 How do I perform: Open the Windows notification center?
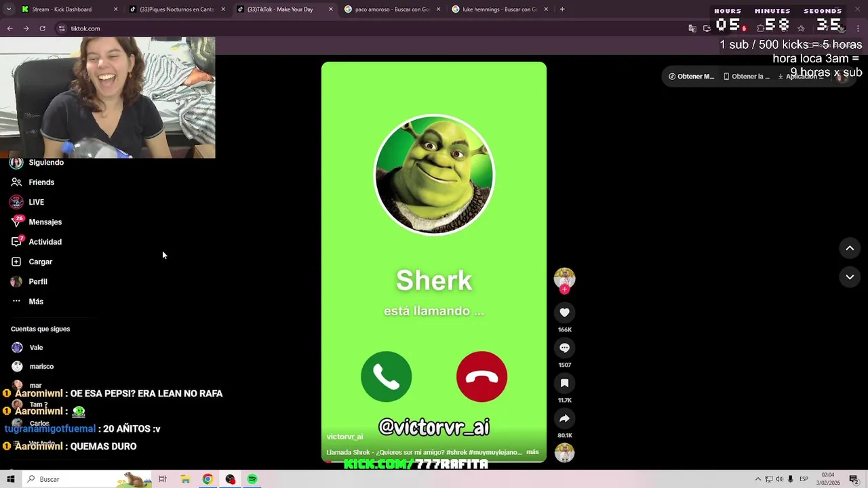tap(854, 479)
